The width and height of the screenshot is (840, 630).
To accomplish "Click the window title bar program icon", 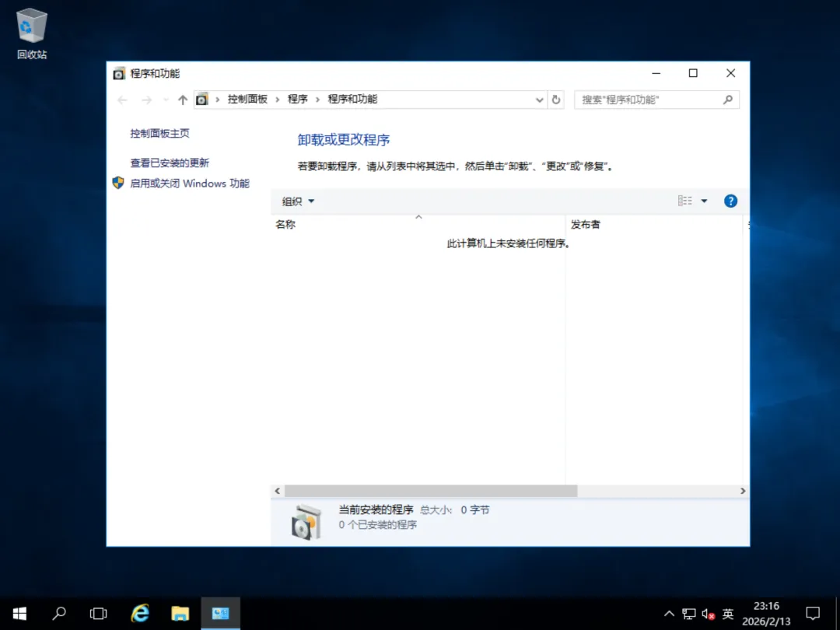I will coord(119,73).
